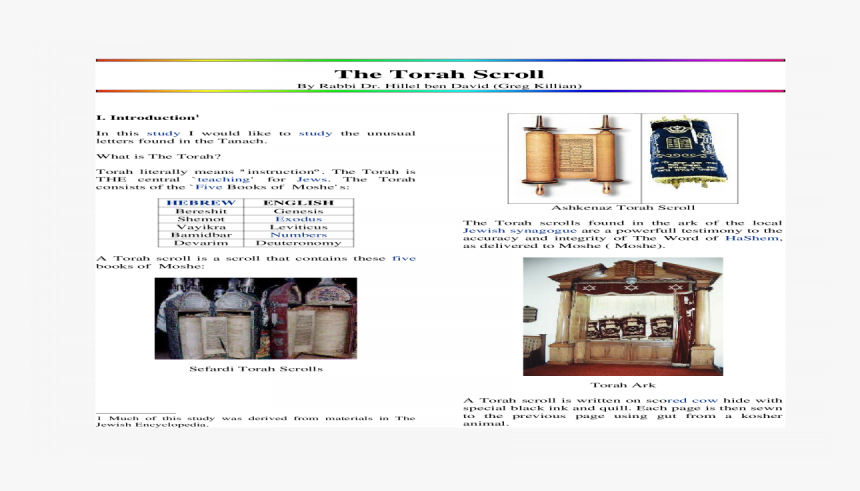Select the 'Genesis' table cell
860x491 pixels.
coord(298,211)
